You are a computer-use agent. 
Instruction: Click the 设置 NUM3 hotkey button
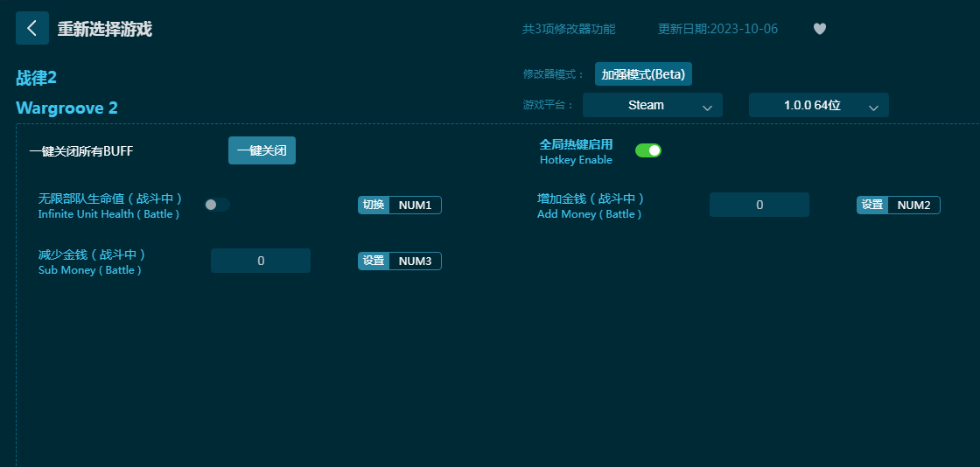tap(399, 261)
